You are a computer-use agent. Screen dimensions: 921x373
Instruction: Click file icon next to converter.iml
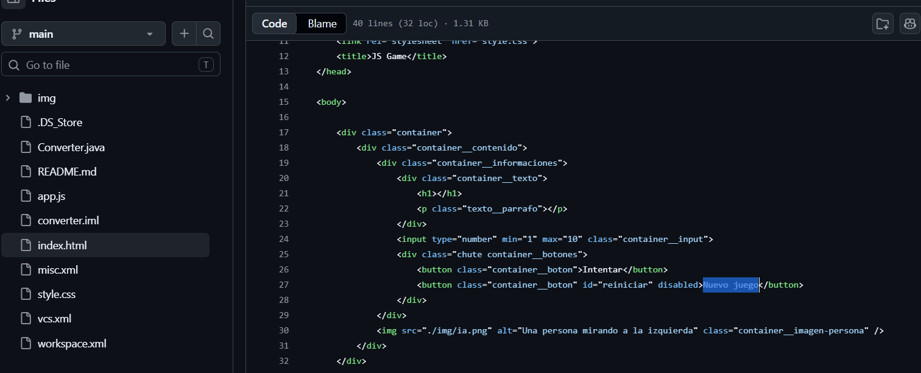tap(25, 221)
